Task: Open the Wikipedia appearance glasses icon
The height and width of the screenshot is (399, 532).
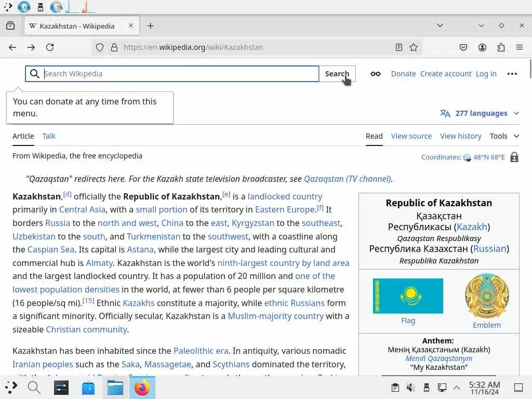Action: [x=375, y=74]
